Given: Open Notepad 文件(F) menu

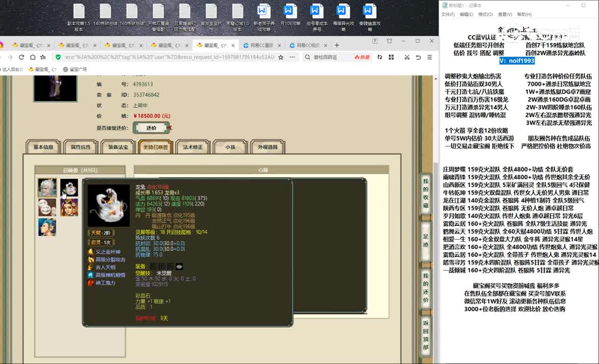Looking at the screenshot, I should (448, 14).
